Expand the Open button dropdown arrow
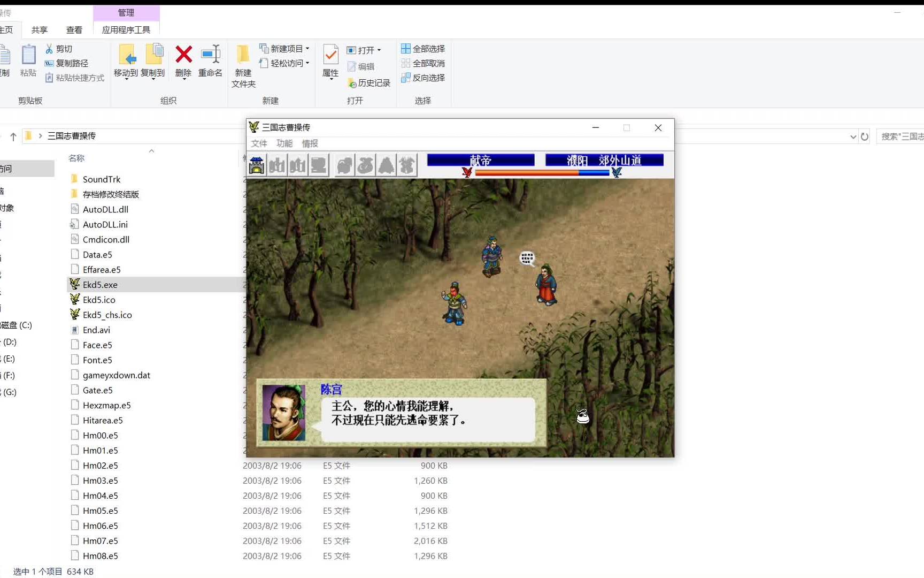The image size is (924, 578). click(x=379, y=50)
